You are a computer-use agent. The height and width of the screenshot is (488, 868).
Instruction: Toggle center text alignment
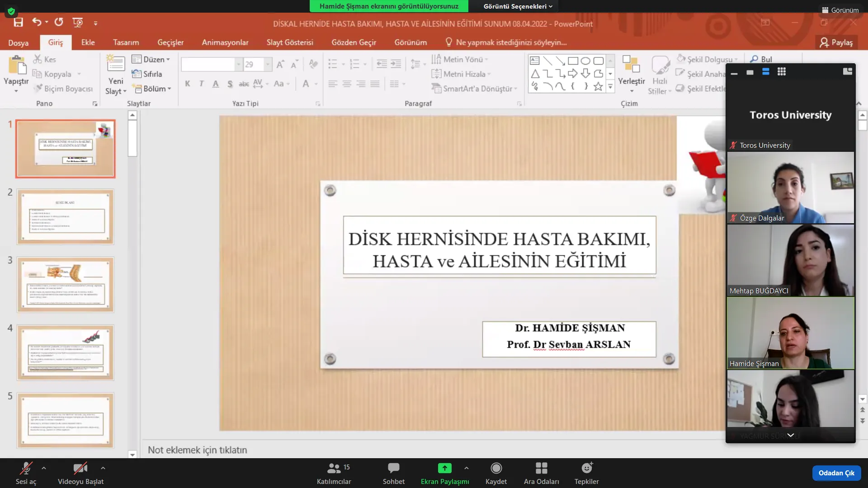[347, 84]
